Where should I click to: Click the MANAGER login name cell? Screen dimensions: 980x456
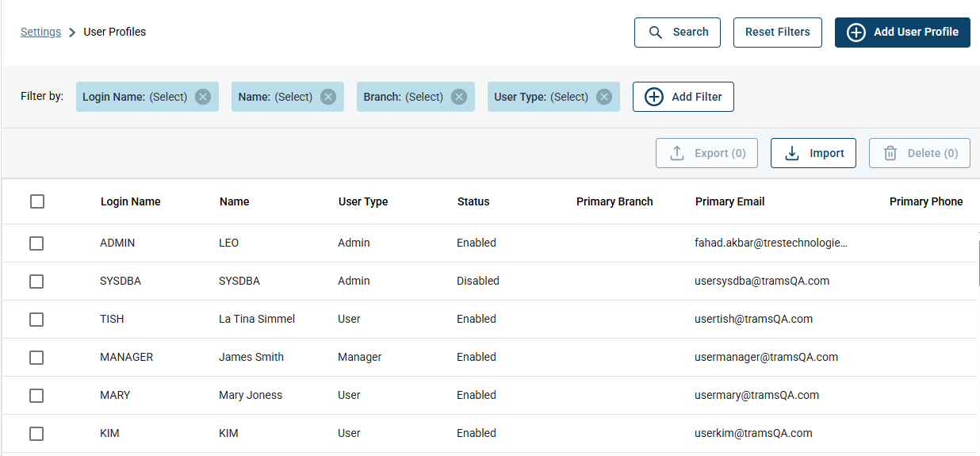coord(127,357)
